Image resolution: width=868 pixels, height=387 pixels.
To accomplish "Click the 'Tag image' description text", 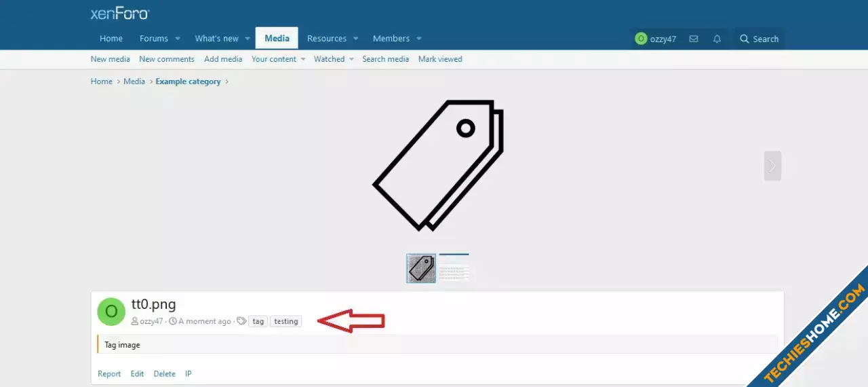I will tap(122, 345).
